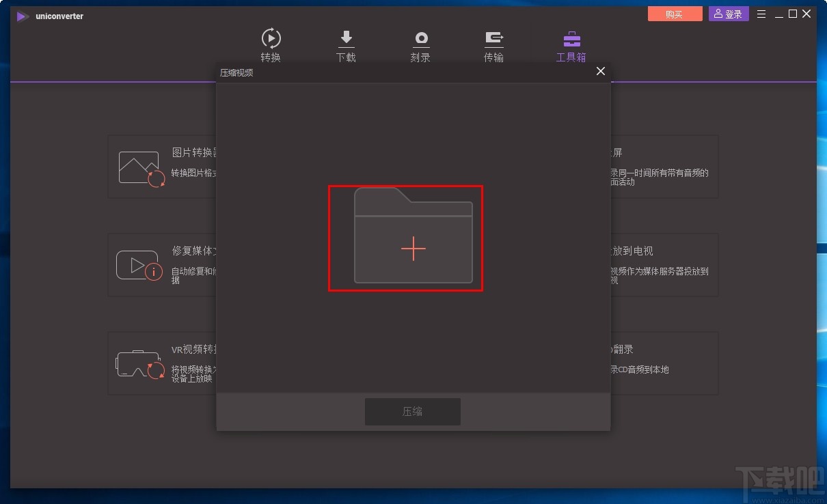Switch to the 转换 (Convert) section
This screenshot has height=504, width=827.
point(271,44)
